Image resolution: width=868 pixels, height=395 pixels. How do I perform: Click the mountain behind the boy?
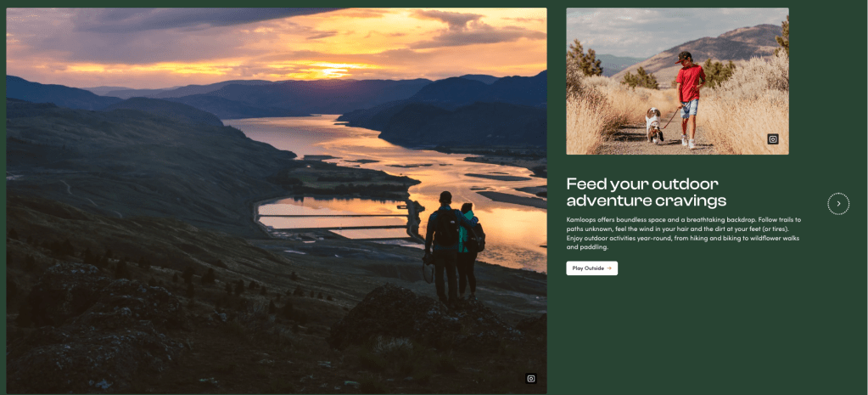coord(720,50)
